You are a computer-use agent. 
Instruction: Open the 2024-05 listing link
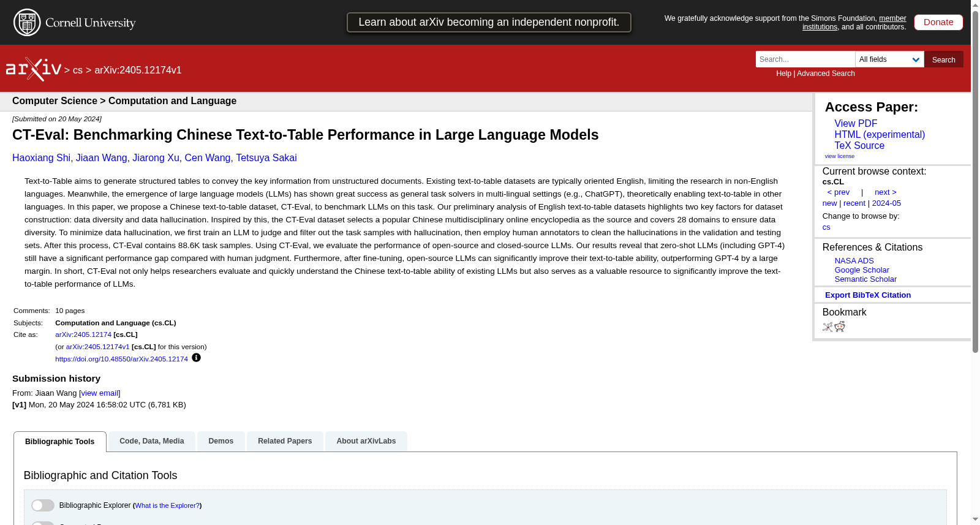click(x=886, y=203)
